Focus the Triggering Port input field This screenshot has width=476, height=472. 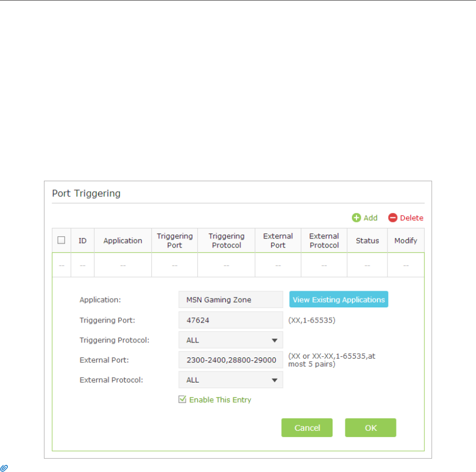(x=231, y=320)
